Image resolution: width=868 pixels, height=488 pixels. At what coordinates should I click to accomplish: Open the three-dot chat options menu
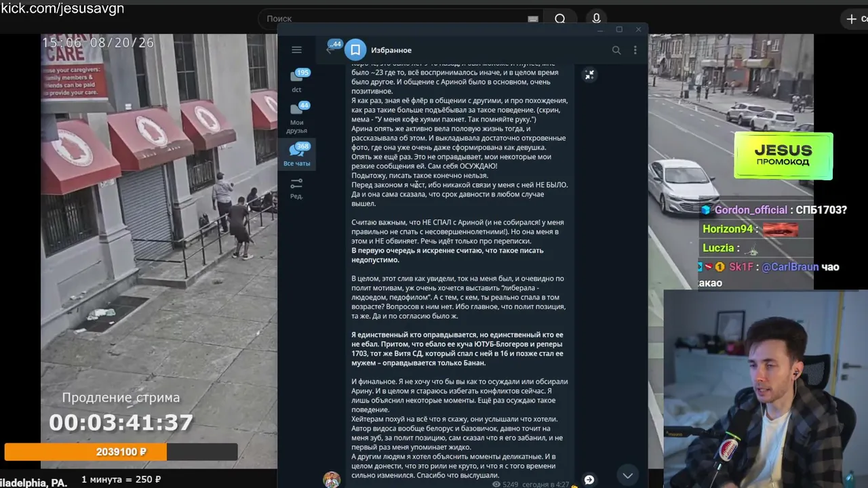tap(635, 50)
